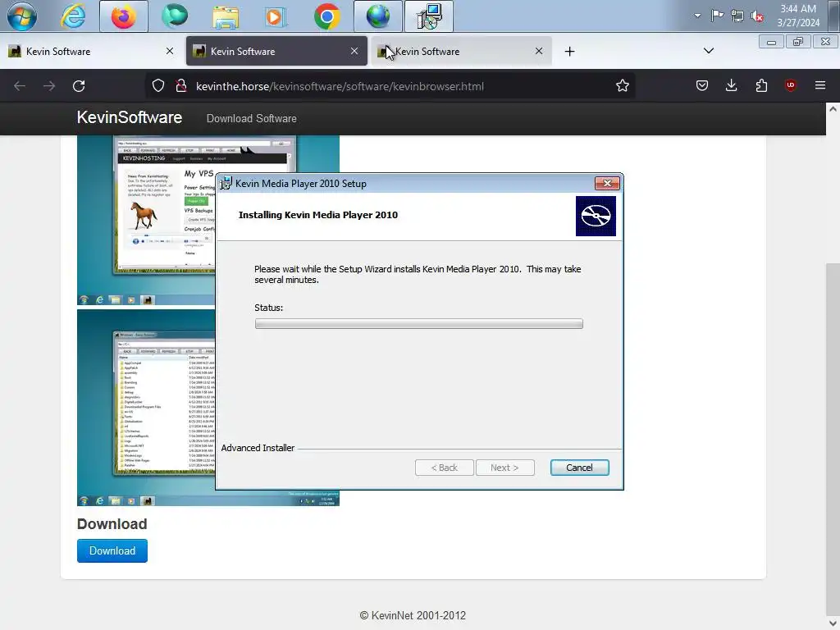Open Action Center flag icon
The width and height of the screenshot is (840, 630).
coord(717,16)
